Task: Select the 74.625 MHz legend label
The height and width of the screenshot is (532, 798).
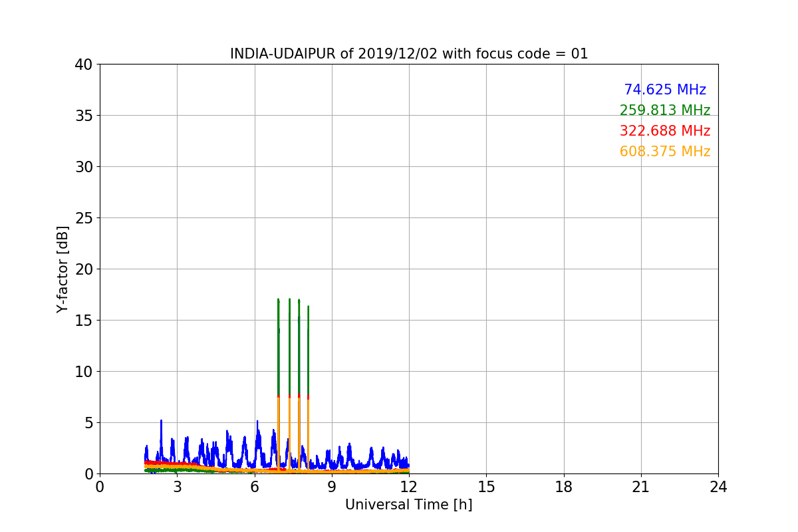Action: click(665, 90)
